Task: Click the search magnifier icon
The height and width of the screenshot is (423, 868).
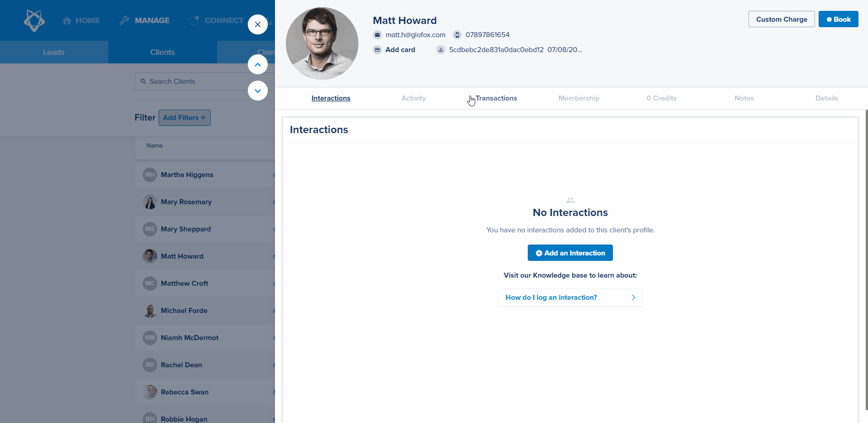Action: pos(144,82)
